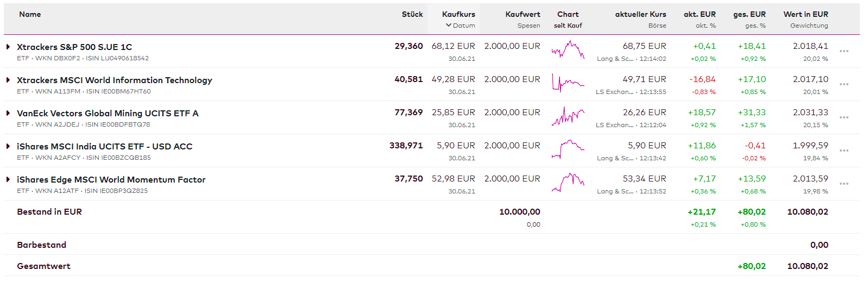The height and width of the screenshot is (294, 868).
Task: Open options for iShares World Momentum Factor
Action: coord(844,184)
